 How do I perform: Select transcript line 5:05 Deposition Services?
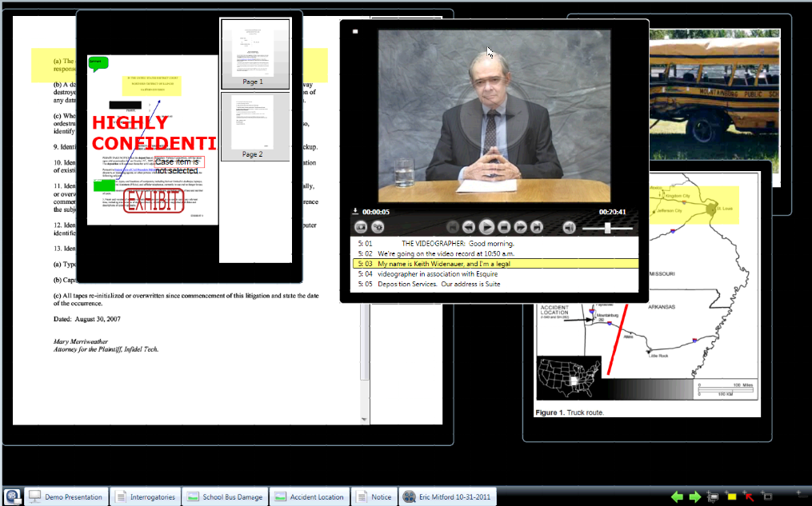(494, 284)
